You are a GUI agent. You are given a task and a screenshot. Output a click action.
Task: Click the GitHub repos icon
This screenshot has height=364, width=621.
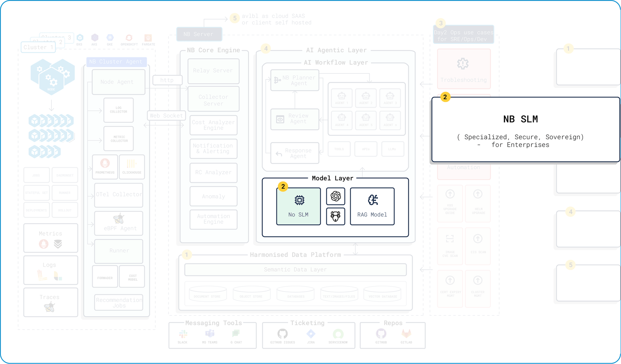coord(381,334)
